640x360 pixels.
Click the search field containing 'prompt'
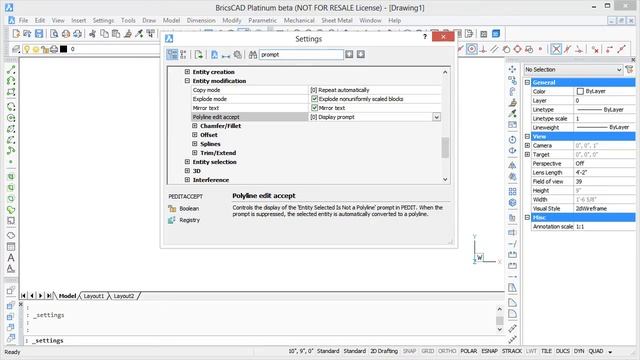point(301,54)
